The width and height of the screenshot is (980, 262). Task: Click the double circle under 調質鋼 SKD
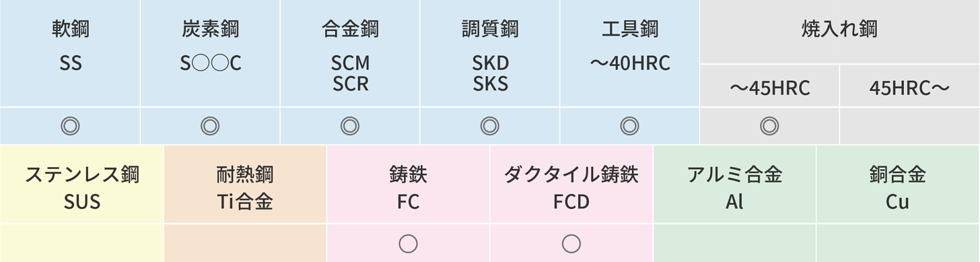[490, 126]
